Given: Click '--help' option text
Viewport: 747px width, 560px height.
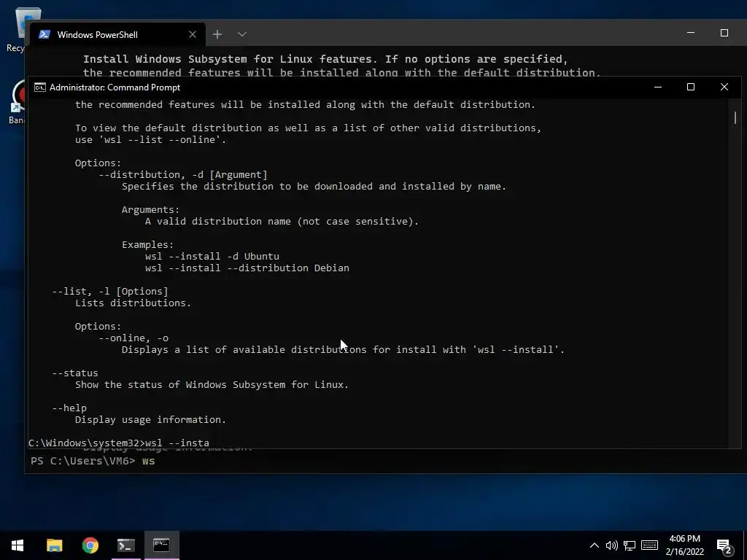Looking at the screenshot, I should pos(69,408).
